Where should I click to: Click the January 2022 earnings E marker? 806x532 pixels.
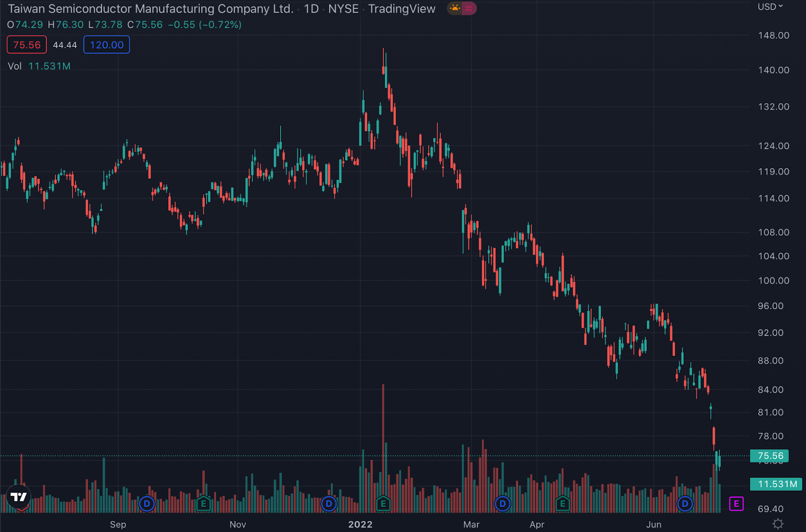pyautogui.click(x=383, y=503)
